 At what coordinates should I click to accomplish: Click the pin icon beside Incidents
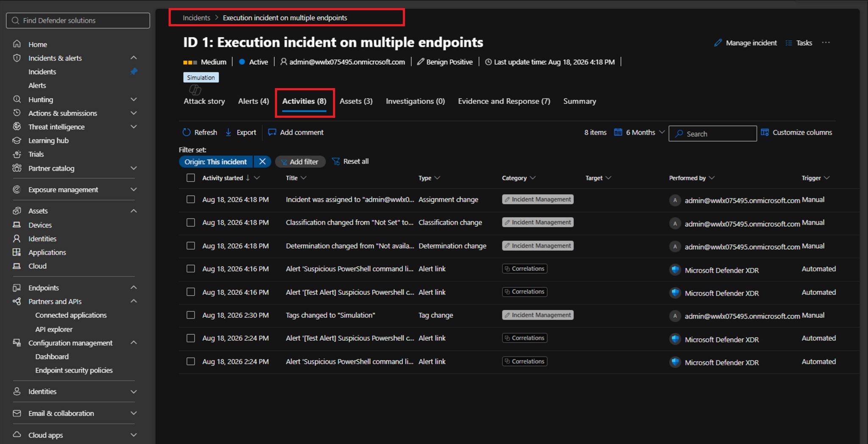click(x=134, y=72)
